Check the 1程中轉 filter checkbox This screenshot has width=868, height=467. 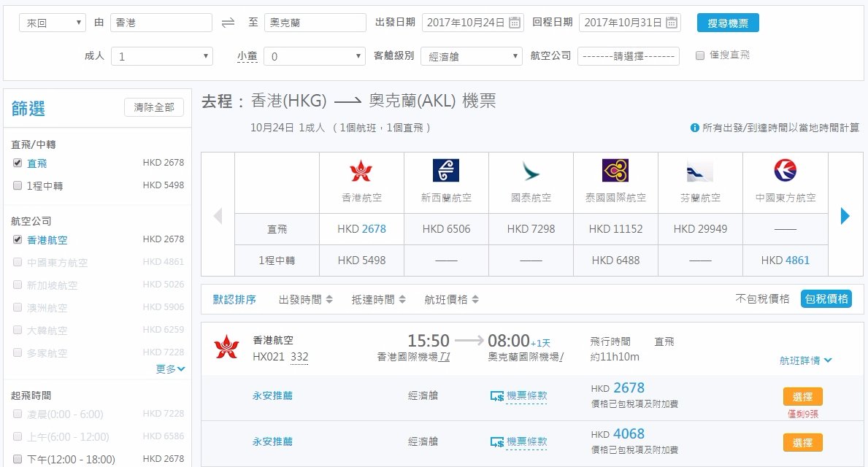coord(18,185)
